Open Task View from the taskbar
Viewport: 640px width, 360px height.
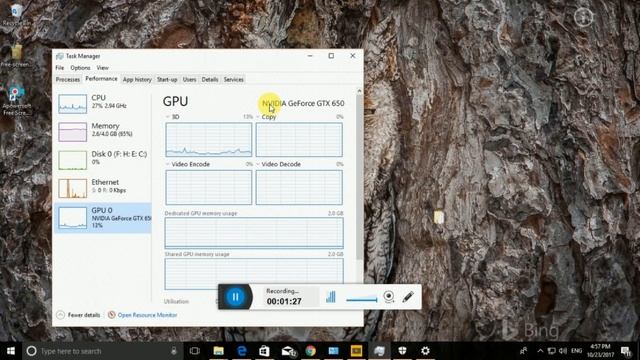click(x=195, y=351)
